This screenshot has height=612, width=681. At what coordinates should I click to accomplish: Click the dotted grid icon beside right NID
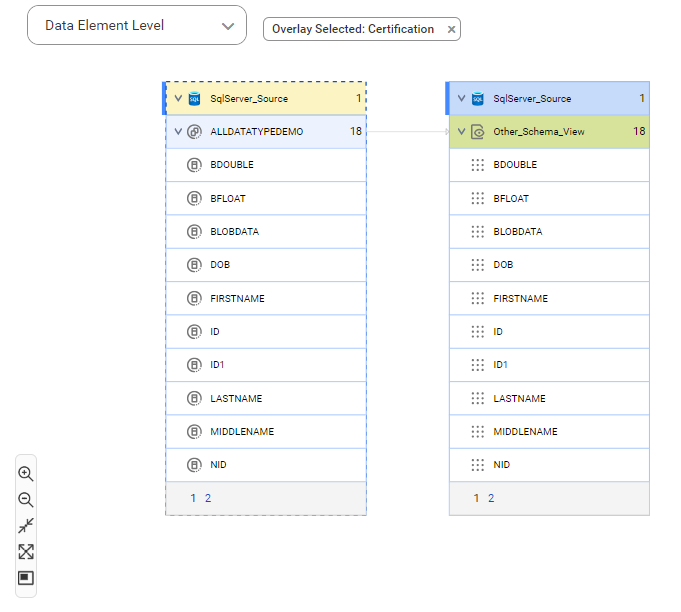pyautogui.click(x=477, y=465)
